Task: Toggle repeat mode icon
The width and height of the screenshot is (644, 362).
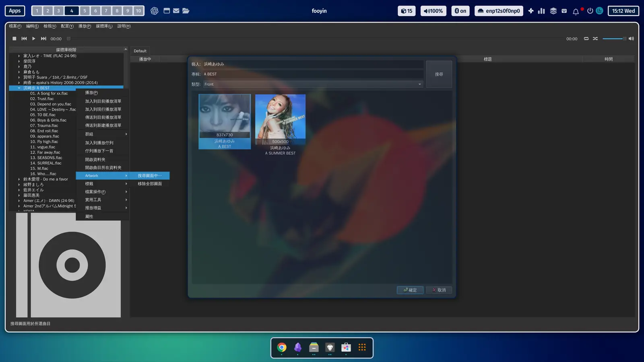Action: 586,39
